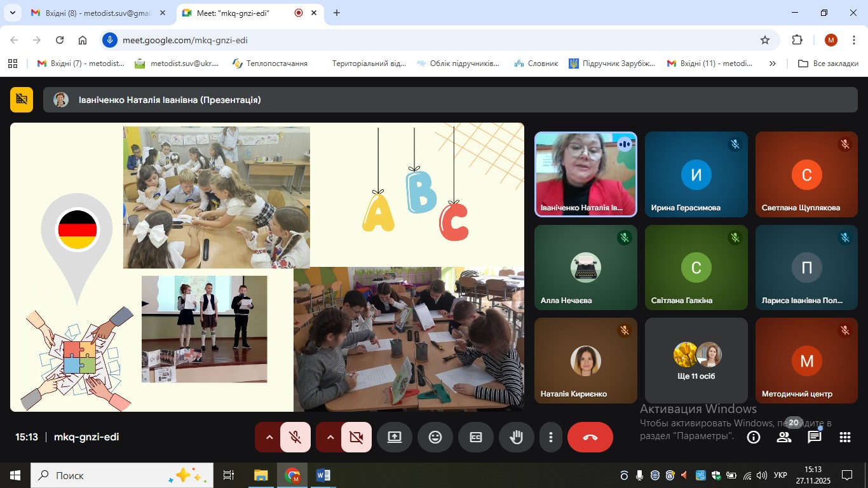Leave the call with red hang-up button

click(x=590, y=437)
